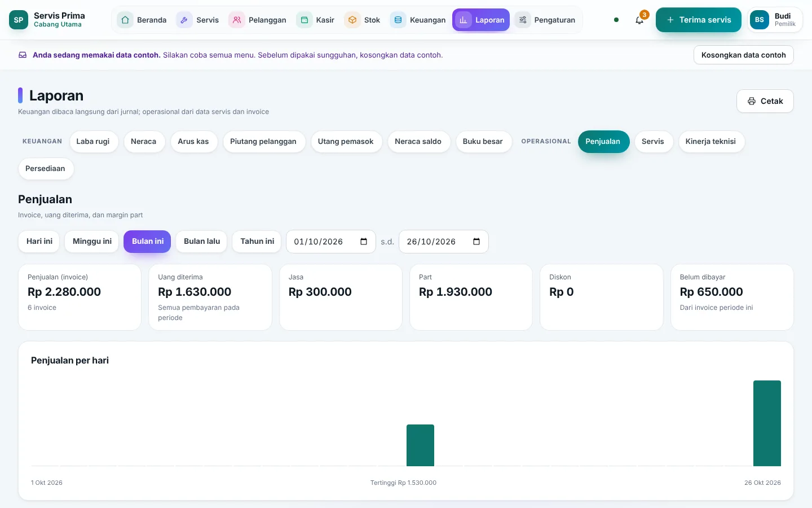
Task: Select the Hari ini period filter
Action: (39, 241)
